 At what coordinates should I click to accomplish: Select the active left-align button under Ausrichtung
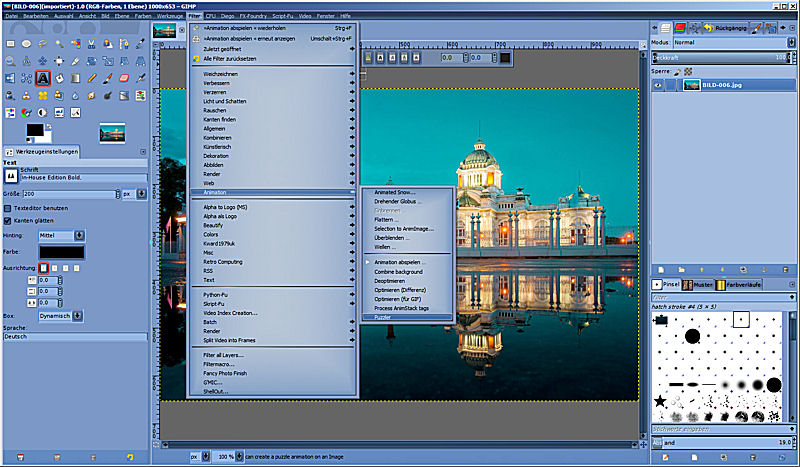click(x=44, y=268)
